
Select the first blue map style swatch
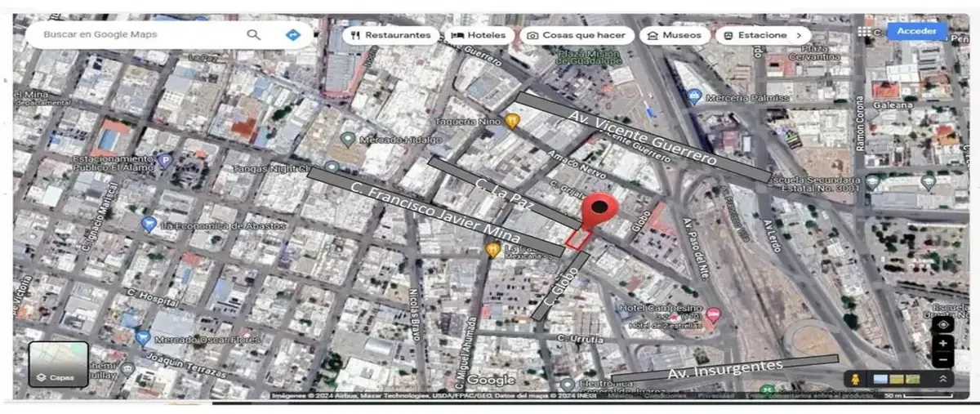pos(880,379)
